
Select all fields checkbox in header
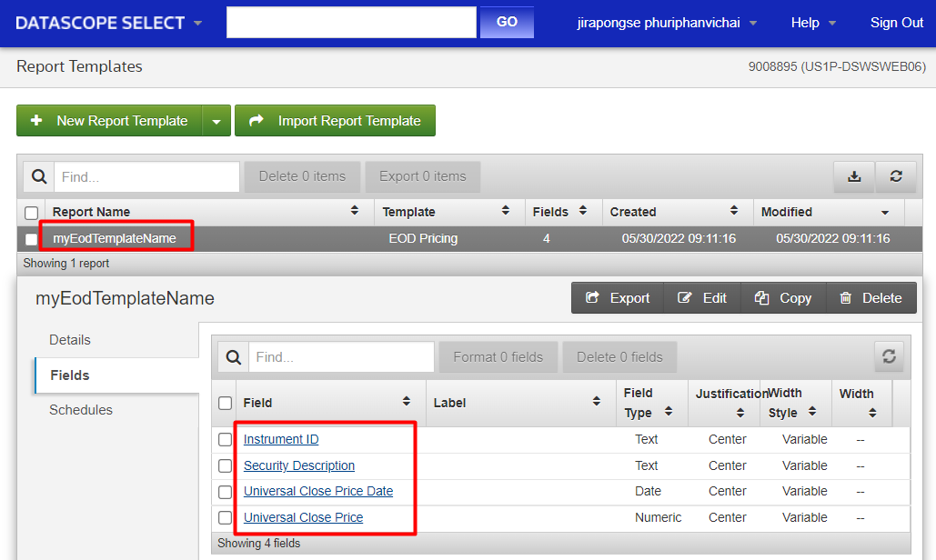pyautogui.click(x=225, y=403)
